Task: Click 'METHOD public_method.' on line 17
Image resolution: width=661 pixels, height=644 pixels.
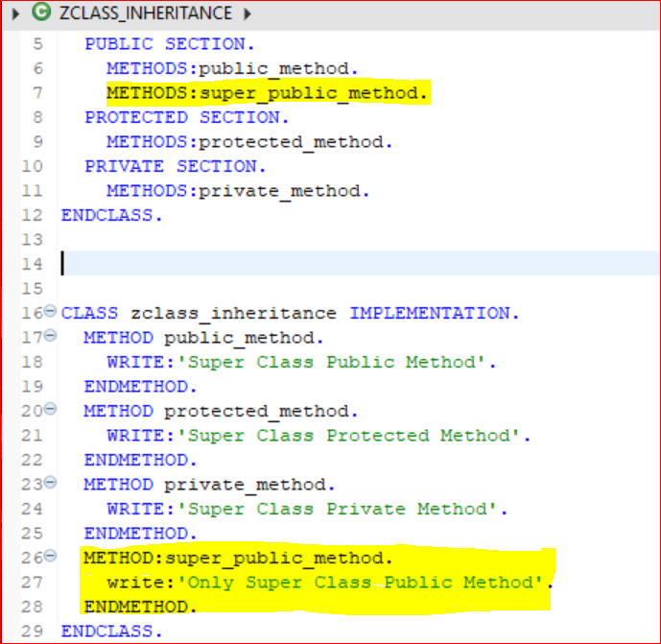Action: click(203, 338)
